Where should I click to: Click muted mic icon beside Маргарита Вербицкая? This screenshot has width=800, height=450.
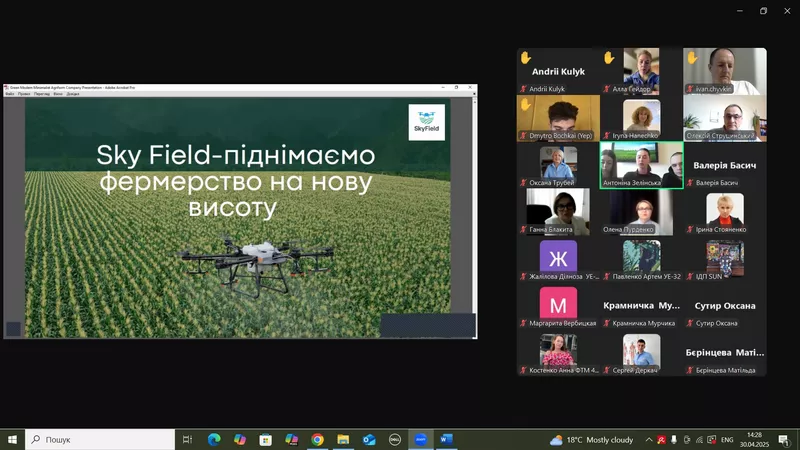[x=523, y=323]
